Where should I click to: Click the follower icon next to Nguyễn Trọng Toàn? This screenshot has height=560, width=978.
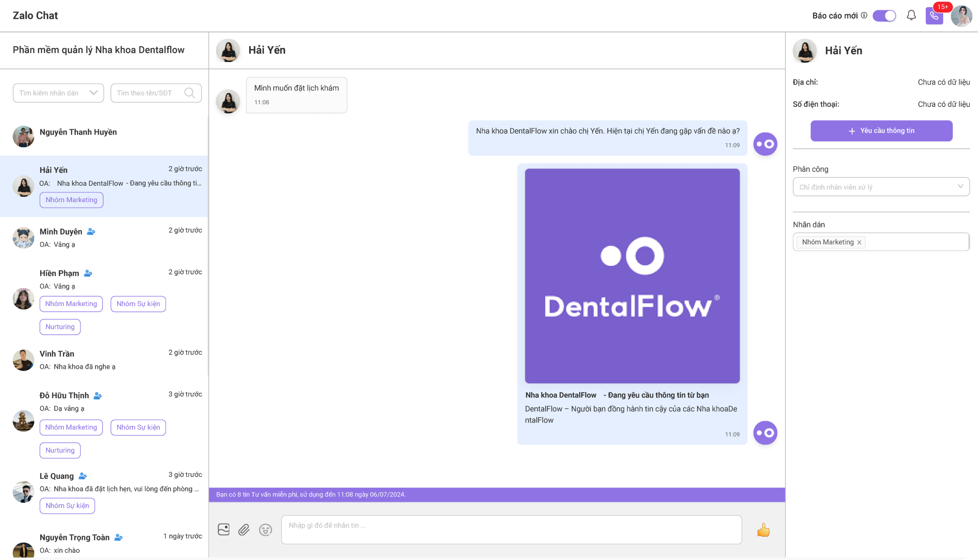(x=119, y=537)
